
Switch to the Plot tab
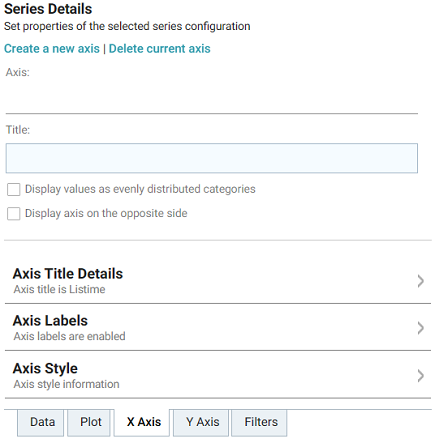tap(91, 422)
